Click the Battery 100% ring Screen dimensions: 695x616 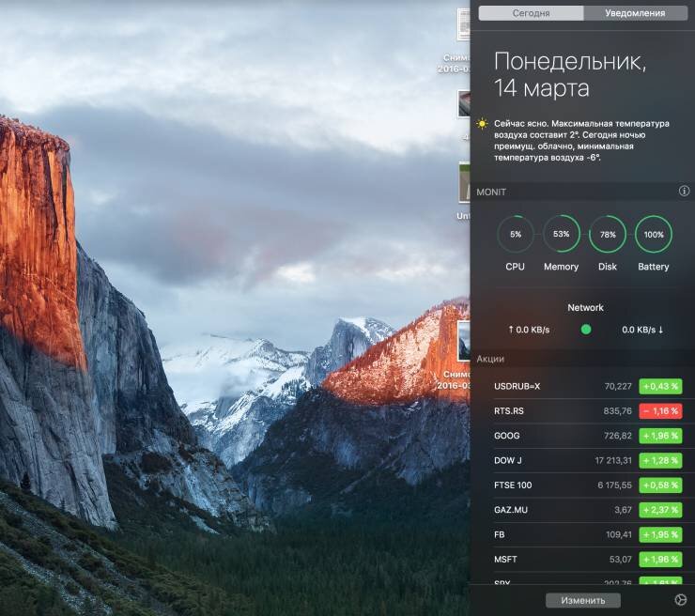click(654, 234)
